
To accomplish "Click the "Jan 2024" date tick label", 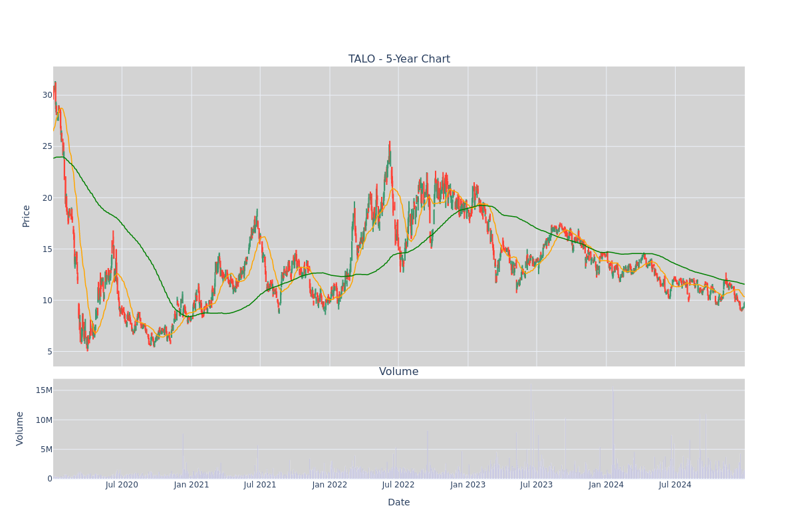I will click(x=606, y=485).
